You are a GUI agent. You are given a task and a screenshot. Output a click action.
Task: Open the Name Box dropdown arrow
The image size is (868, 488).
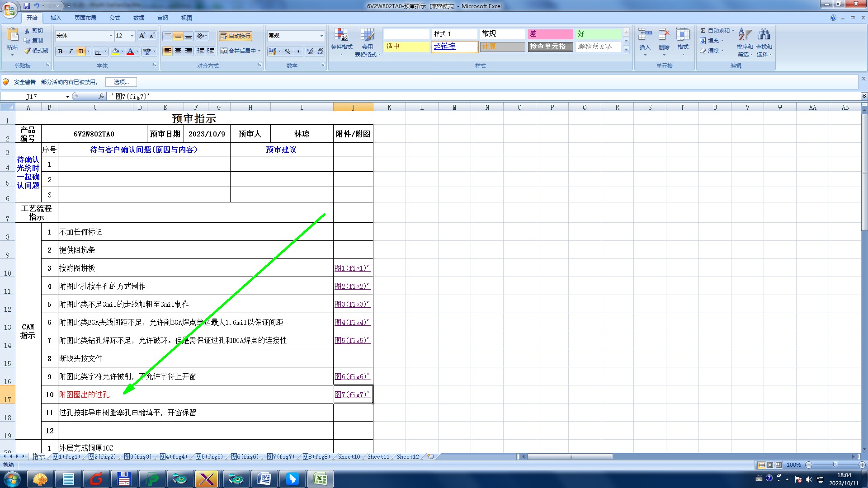point(67,97)
